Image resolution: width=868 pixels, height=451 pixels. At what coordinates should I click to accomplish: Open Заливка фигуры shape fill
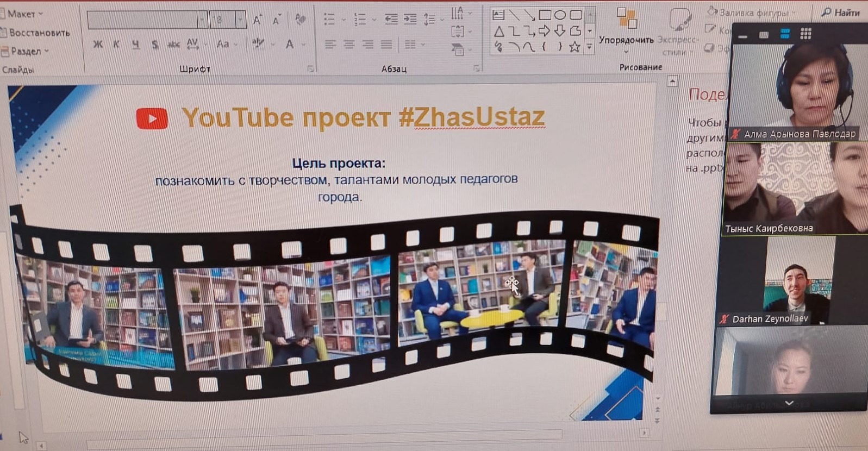[x=753, y=12]
